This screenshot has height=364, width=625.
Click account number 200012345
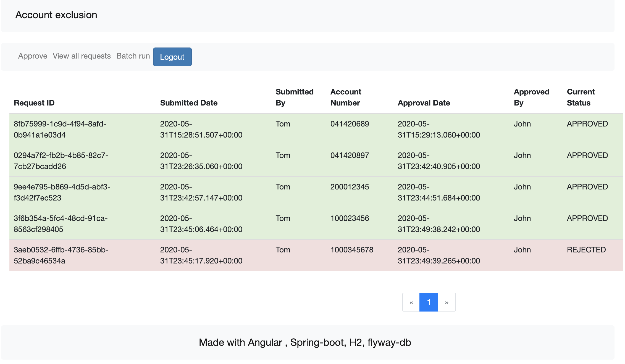coord(350,187)
